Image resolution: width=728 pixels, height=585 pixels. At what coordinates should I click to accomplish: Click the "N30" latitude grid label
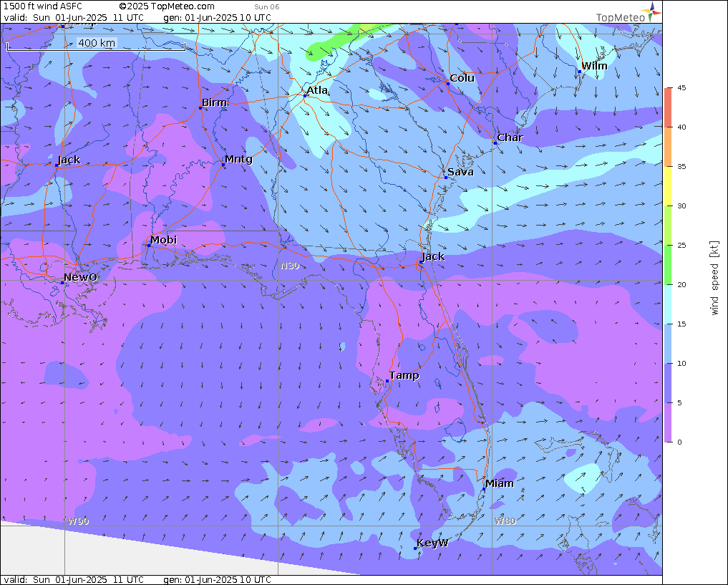click(290, 266)
